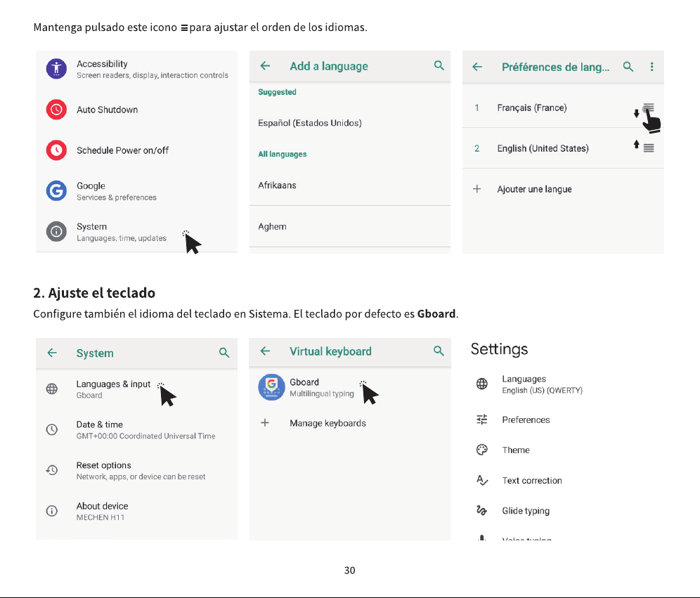Select Afrikaans language

pos(350,186)
